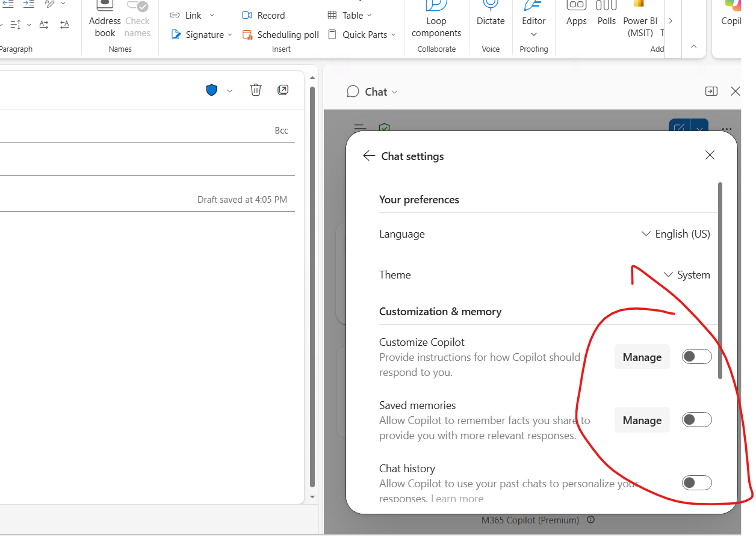Click the 'Your preferences' heading
The width and height of the screenshot is (756, 536).
click(419, 200)
